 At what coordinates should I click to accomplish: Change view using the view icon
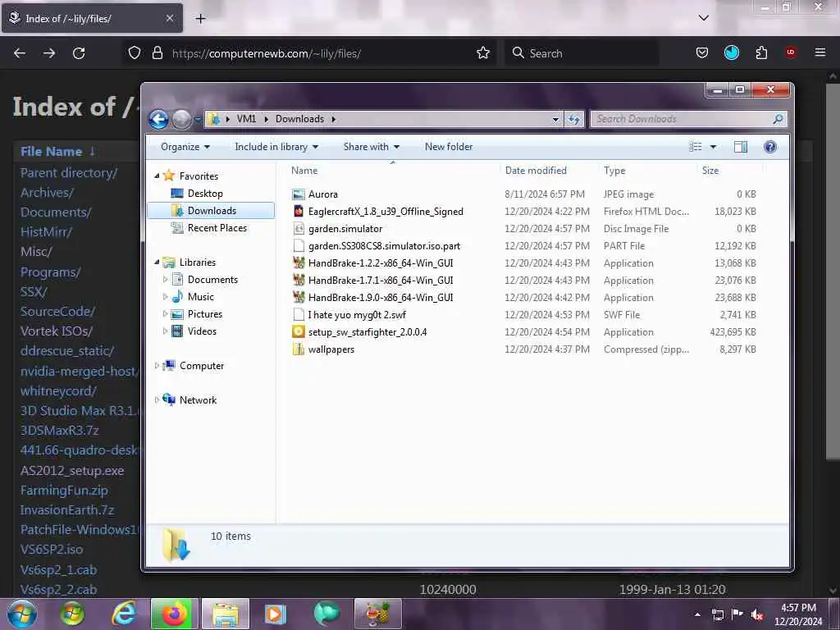point(696,147)
